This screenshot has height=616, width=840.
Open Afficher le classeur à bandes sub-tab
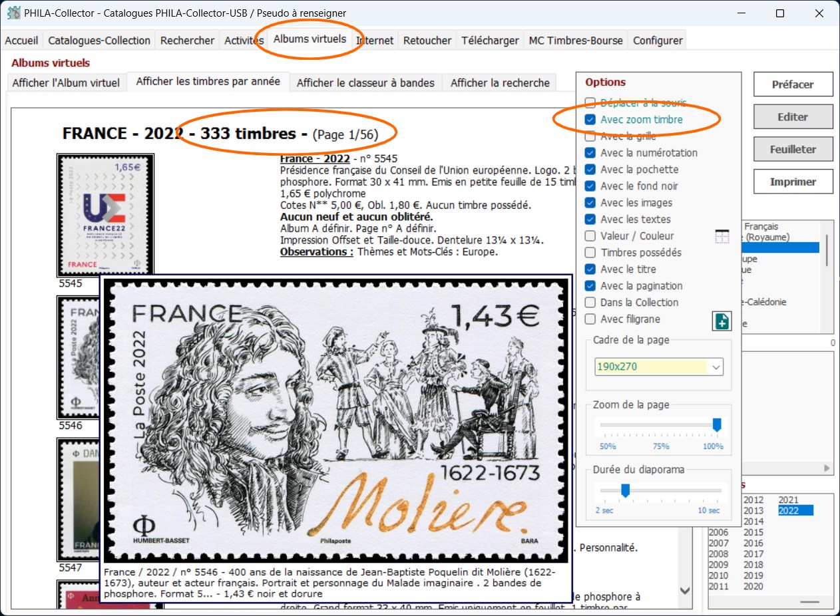[x=365, y=83]
